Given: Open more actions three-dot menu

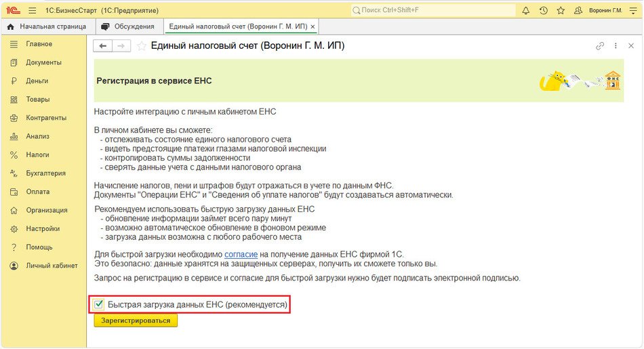Looking at the screenshot, I should click(x=616, y=46).
